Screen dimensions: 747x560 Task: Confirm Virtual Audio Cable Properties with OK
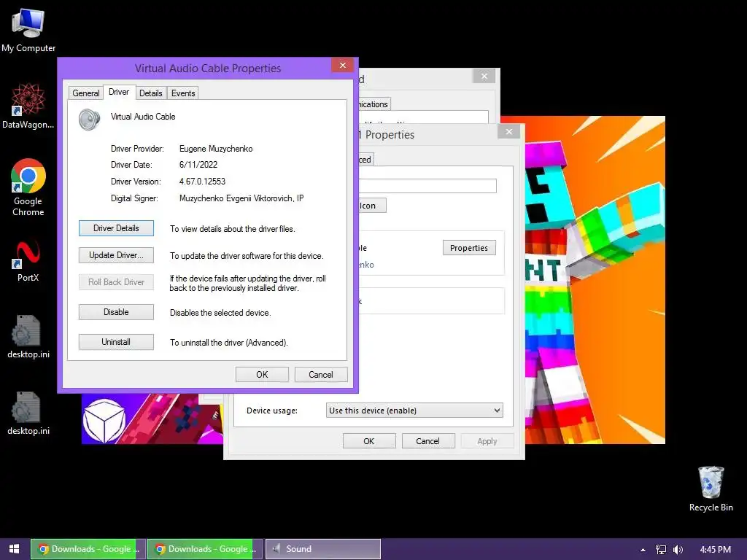coord(262,374)
